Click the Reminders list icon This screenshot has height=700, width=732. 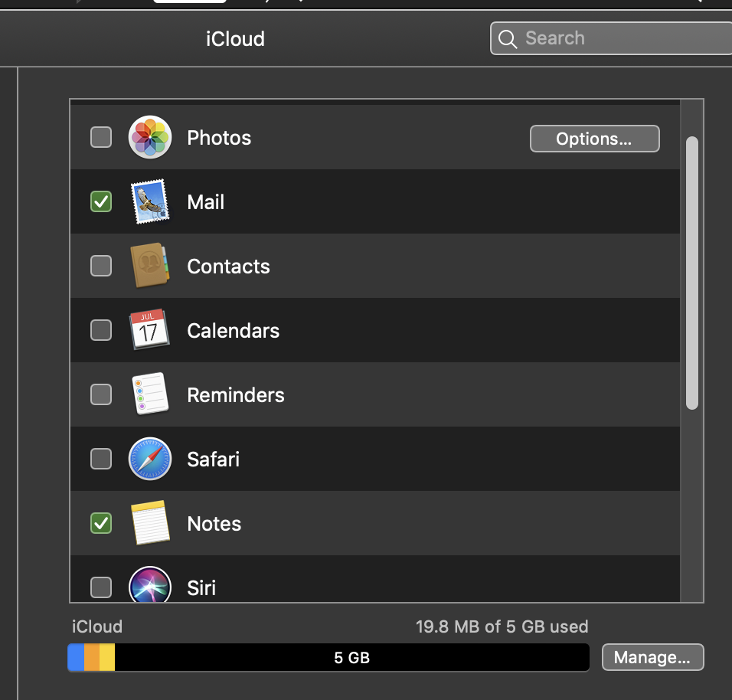(x=150, y=394)
